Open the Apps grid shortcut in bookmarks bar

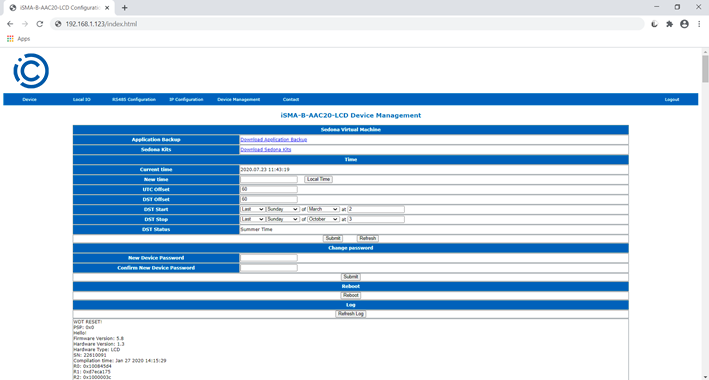[x=18, y=39]
